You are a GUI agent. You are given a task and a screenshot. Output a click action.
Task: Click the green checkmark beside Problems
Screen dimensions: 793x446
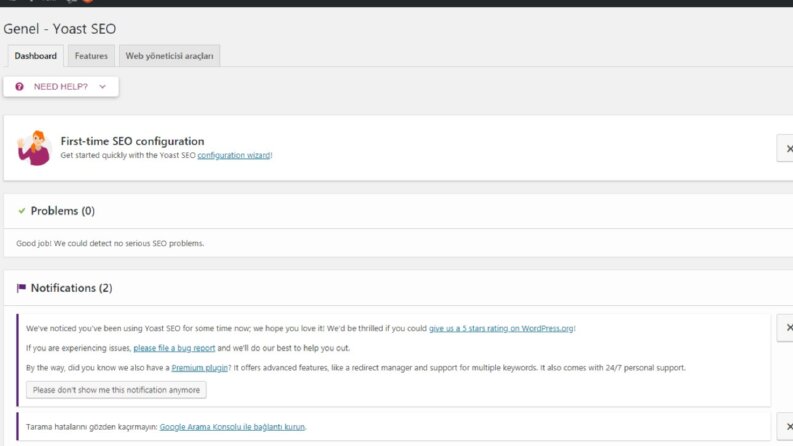(x=21, y=211)
